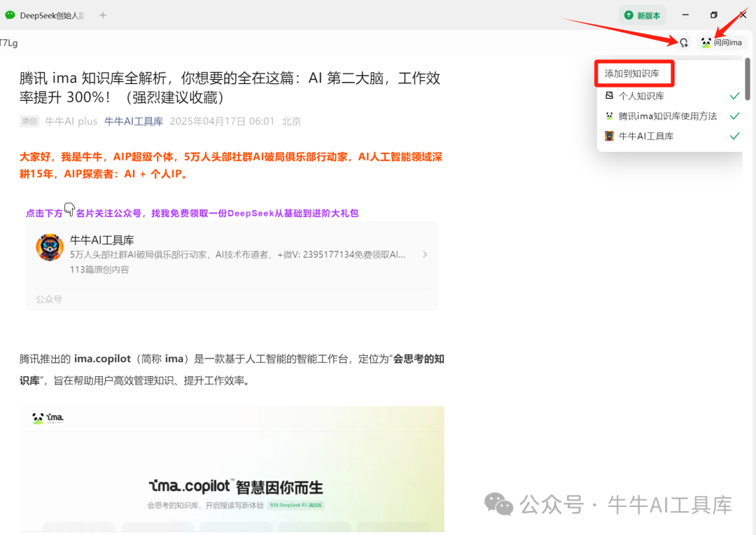Click the 新版本 update button

(x=643, y=15)
